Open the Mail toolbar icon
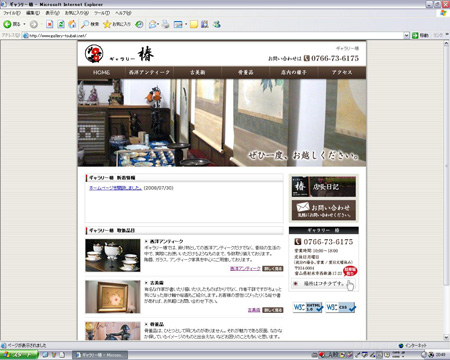The height and width of the screenshot is (360, 450). point(153,24)
